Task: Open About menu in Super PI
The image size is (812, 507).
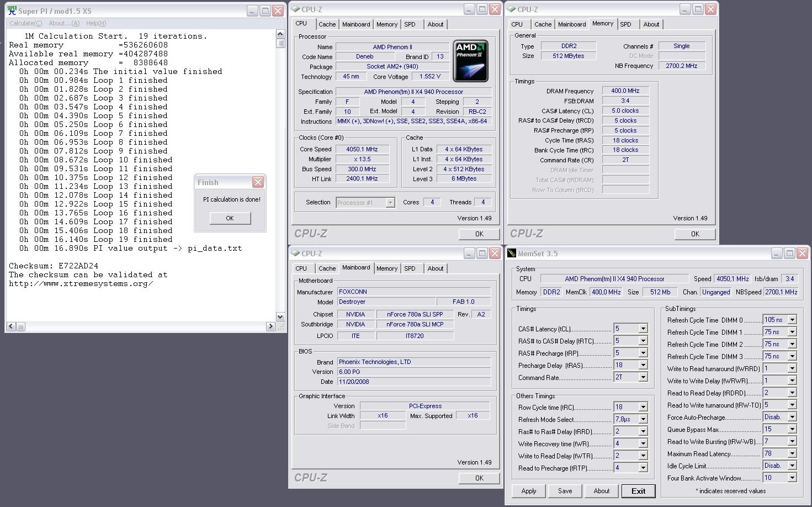Action: (64, 23)
